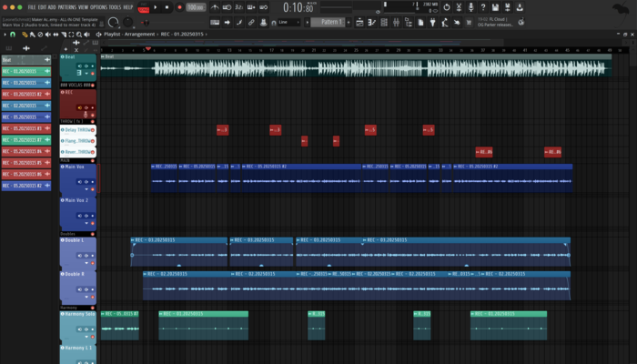Open the Line snap dropdown
Screen dimensions: 637x364
[x=288, y=23]
